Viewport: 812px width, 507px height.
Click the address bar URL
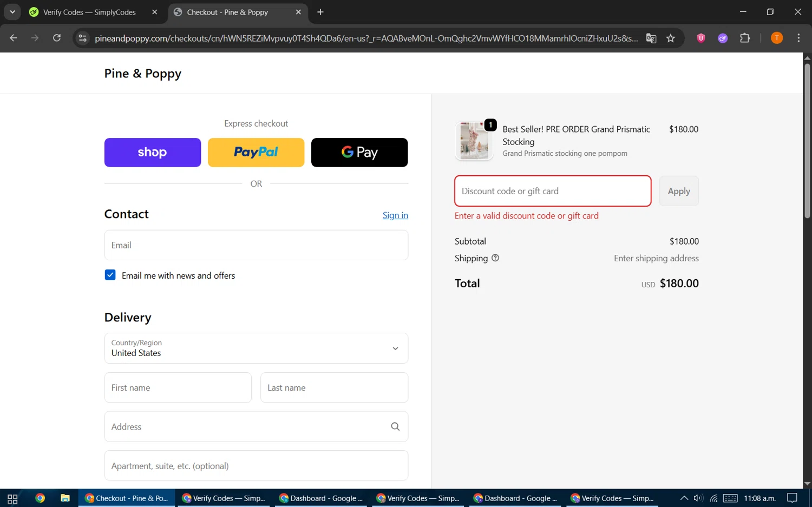(366, 38)
